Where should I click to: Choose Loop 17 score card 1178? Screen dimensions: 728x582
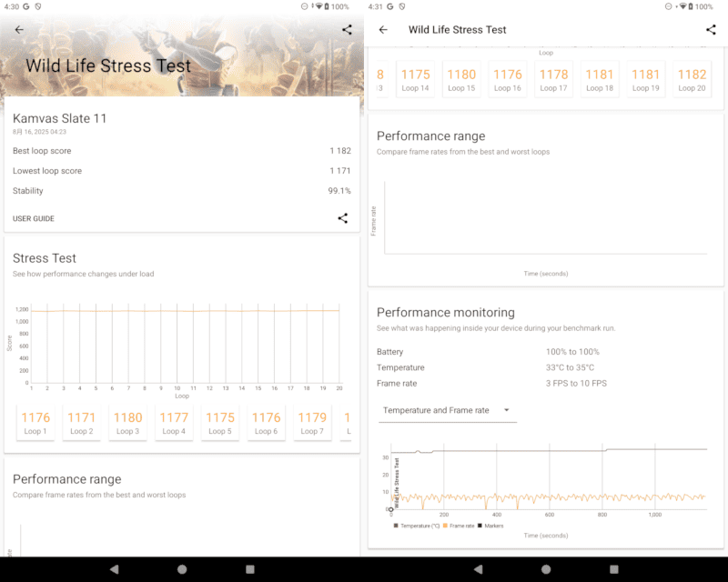(553, 80)
